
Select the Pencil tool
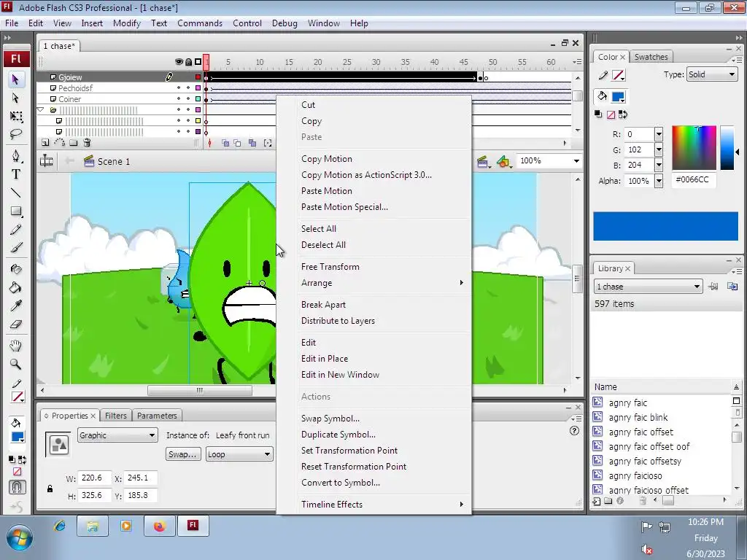(16, 230)
